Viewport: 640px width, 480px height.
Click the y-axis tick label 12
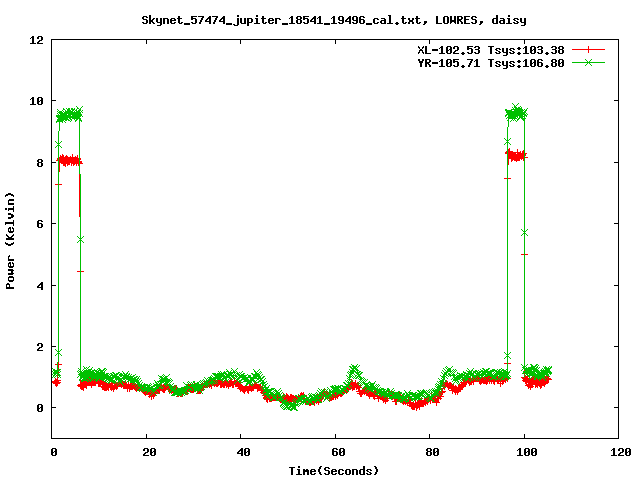pos(36,40)
